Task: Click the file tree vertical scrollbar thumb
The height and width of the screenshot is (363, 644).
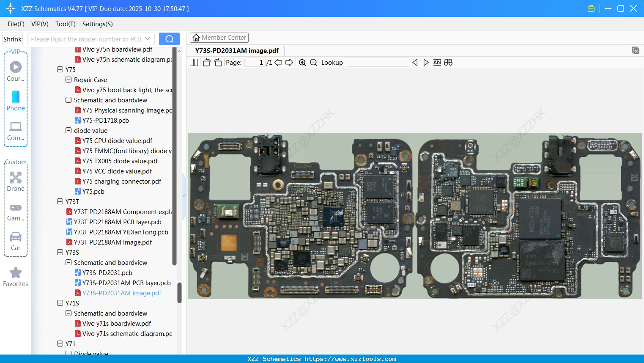Action: click(x=179, y=293)
